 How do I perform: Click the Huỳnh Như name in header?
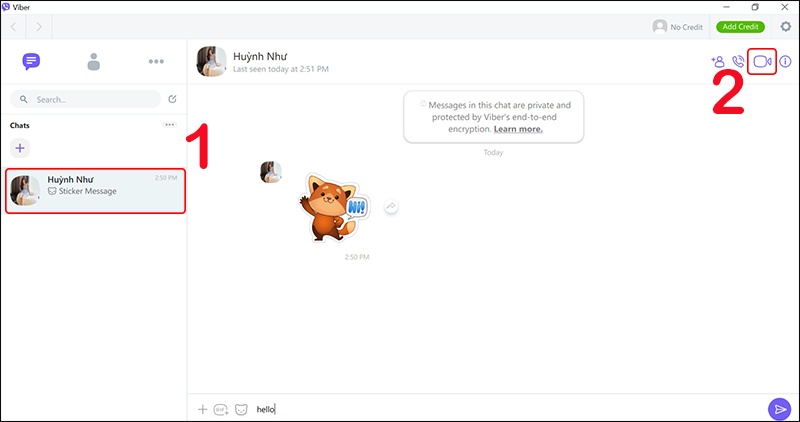pyautogui.click(x=260, y=56)
